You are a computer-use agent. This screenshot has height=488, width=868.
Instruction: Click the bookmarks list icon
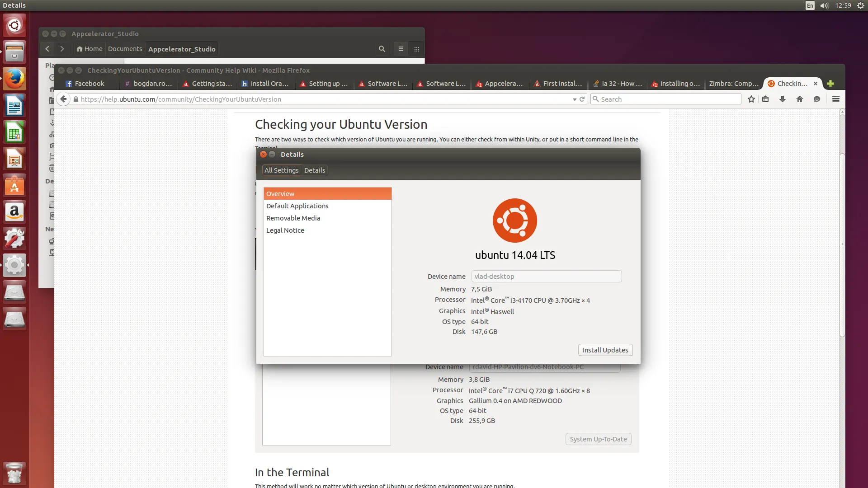tap(765, 99)
